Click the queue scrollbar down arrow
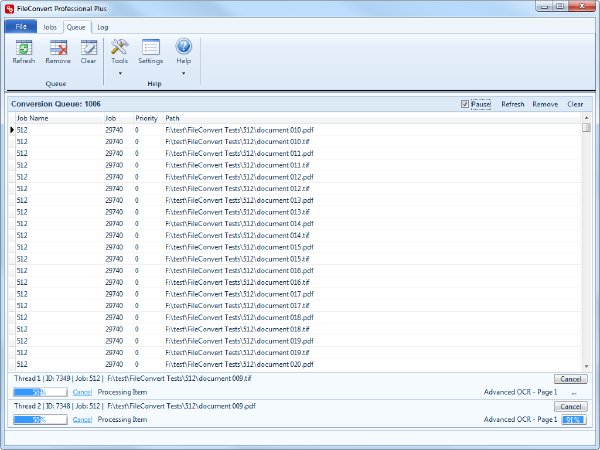Image resolution: width=600 pixels, height=450 pixels. pos(586,366)
